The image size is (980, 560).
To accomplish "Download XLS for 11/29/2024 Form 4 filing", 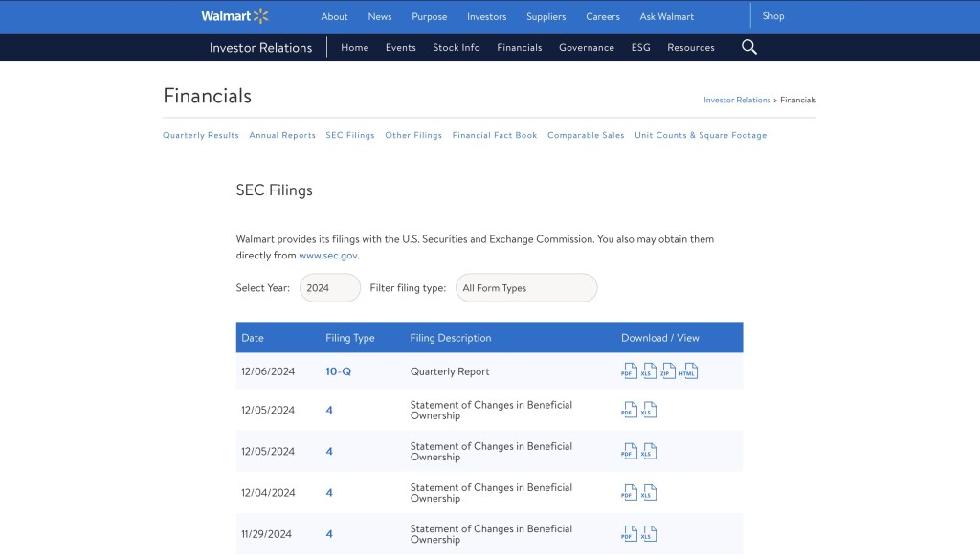I will tap(650, 534).
